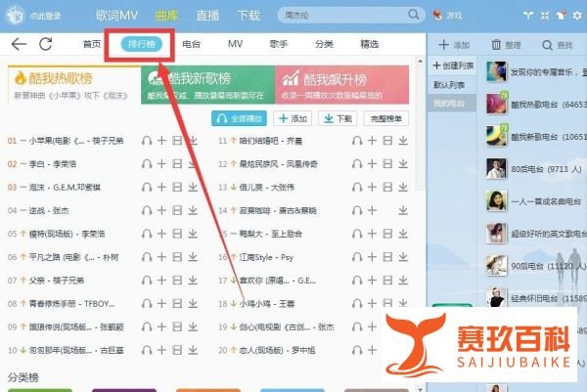This screenshot has width=587, height=392.
Task: Click the 添加 button above the chart
Action: [293, 118]
